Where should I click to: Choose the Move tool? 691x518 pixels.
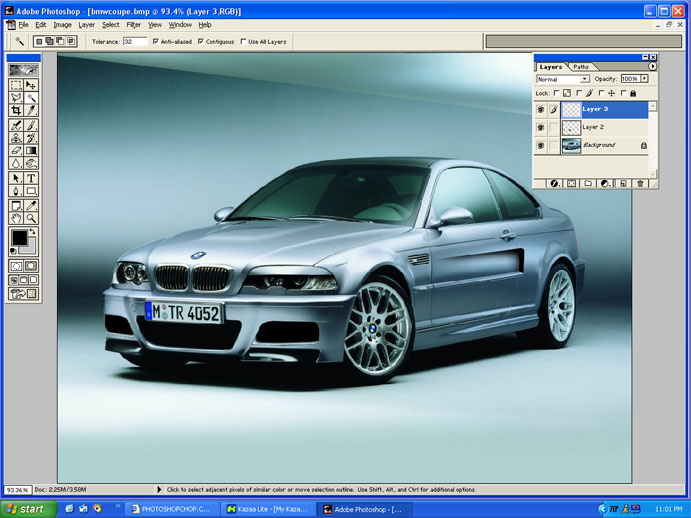[31, 85]
